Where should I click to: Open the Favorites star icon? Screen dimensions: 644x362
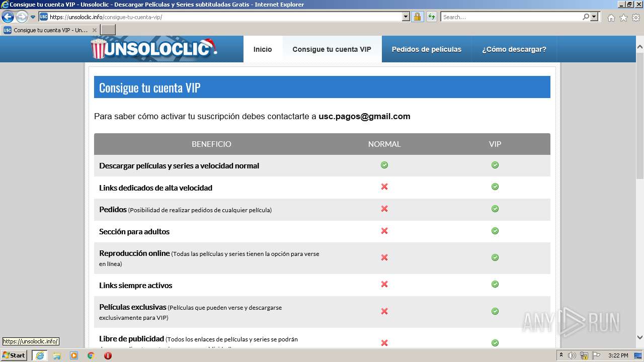(x=623, y=18)
